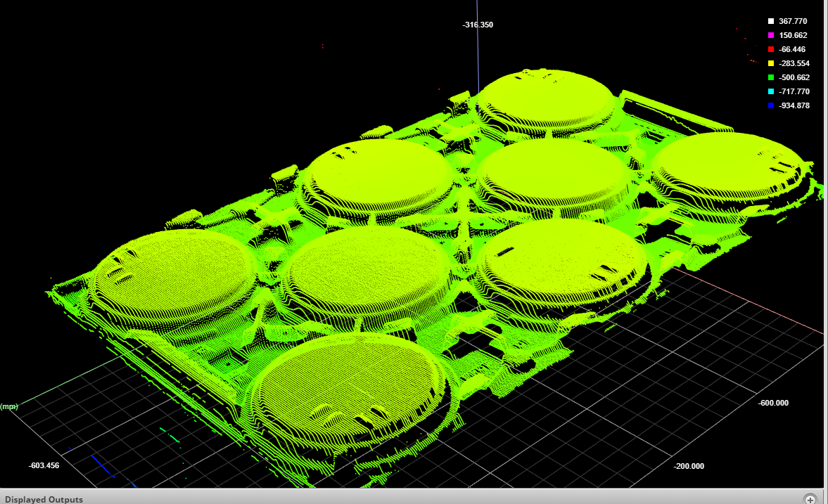
Task: Pick the red legend swatch for -66.446
Action: (771, 49)
